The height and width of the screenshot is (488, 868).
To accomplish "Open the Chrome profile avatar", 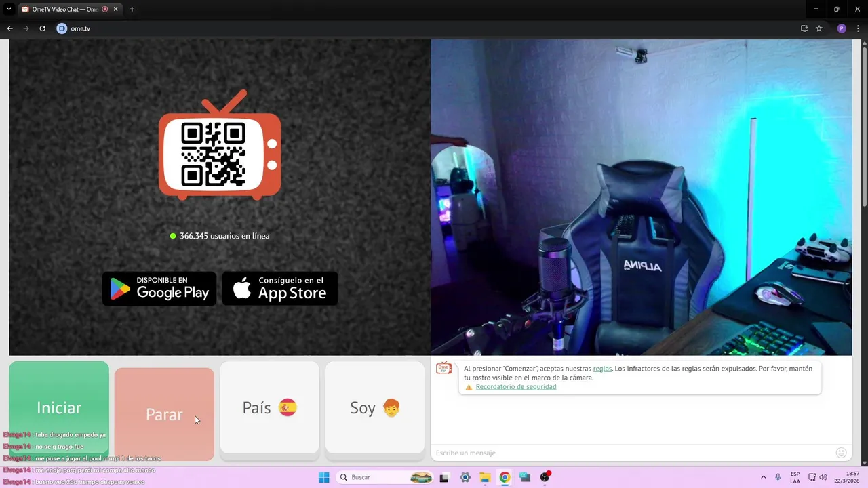I will coord(842,28).
